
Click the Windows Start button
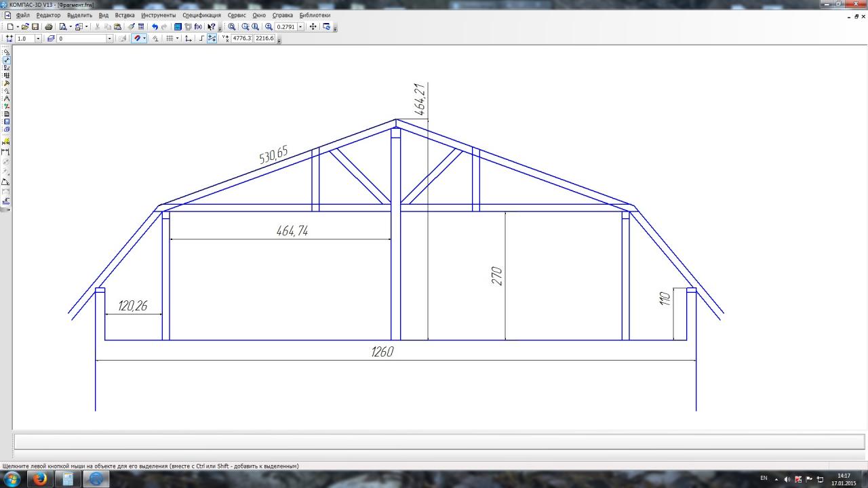12,479
